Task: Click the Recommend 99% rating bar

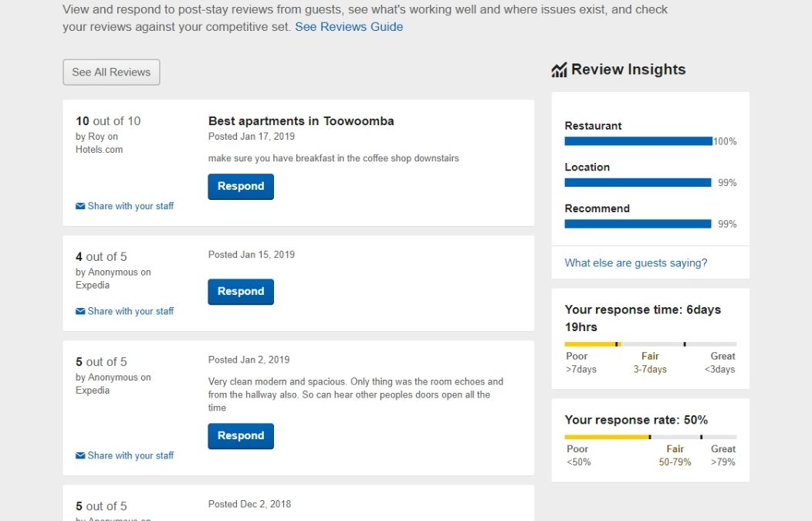Action: point(638,224)
